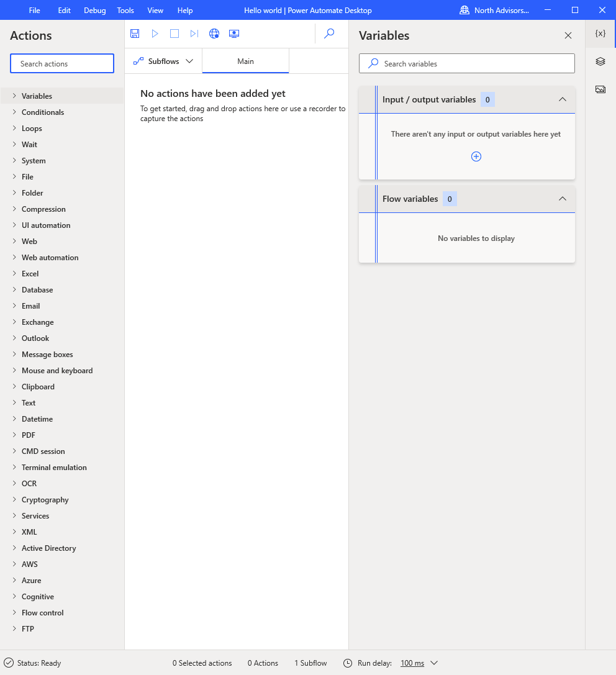This screenshot has width=616, height=675.
Task: Focus the Search variables field
Action: tap(467, 64)
